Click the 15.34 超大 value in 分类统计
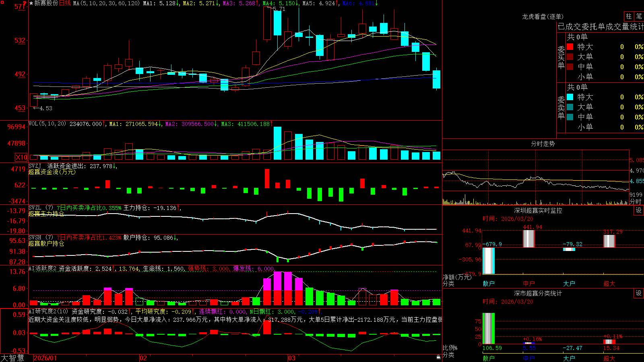The width and height of the screenshot is (644, 362). point(611,348)
